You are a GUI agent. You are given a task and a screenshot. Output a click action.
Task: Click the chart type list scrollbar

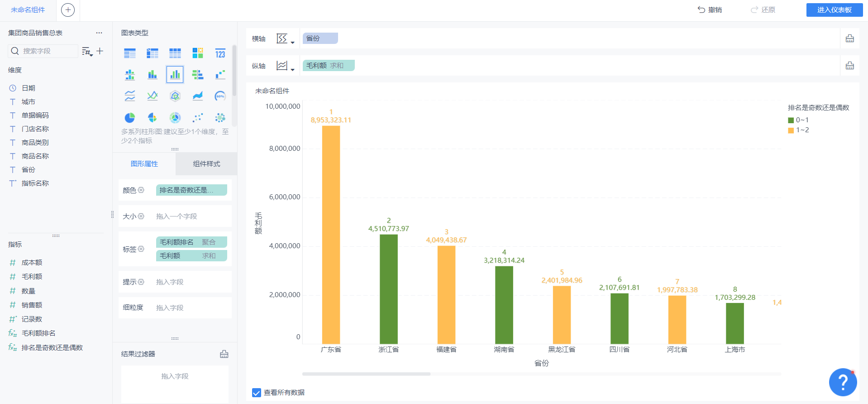tap(234, 70)
